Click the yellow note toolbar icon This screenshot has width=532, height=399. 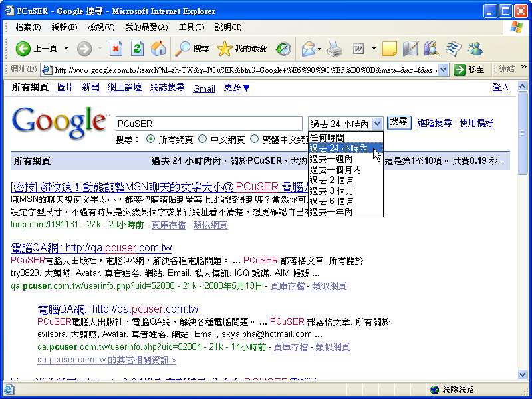click(x=389, y=49)
